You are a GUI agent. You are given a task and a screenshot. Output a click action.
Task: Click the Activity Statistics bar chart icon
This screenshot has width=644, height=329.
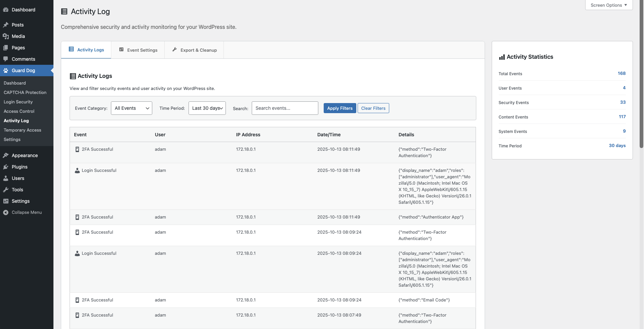tap(501, 57)
